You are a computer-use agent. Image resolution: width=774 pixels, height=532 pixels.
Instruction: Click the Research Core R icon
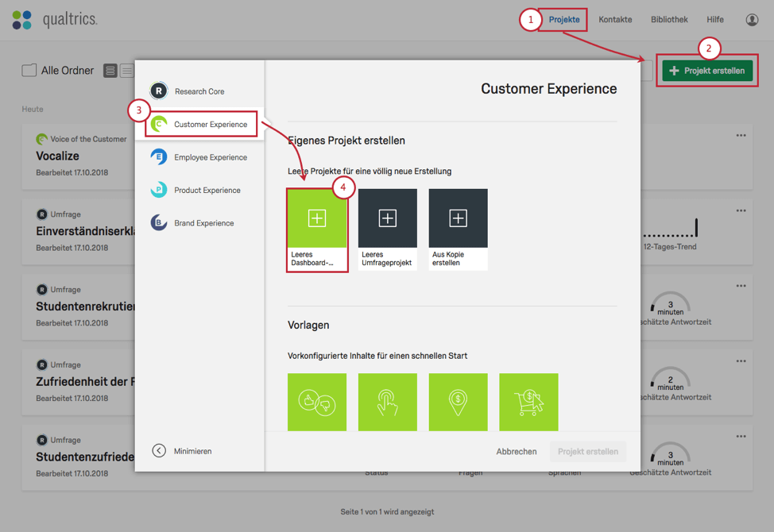point(158,91)
